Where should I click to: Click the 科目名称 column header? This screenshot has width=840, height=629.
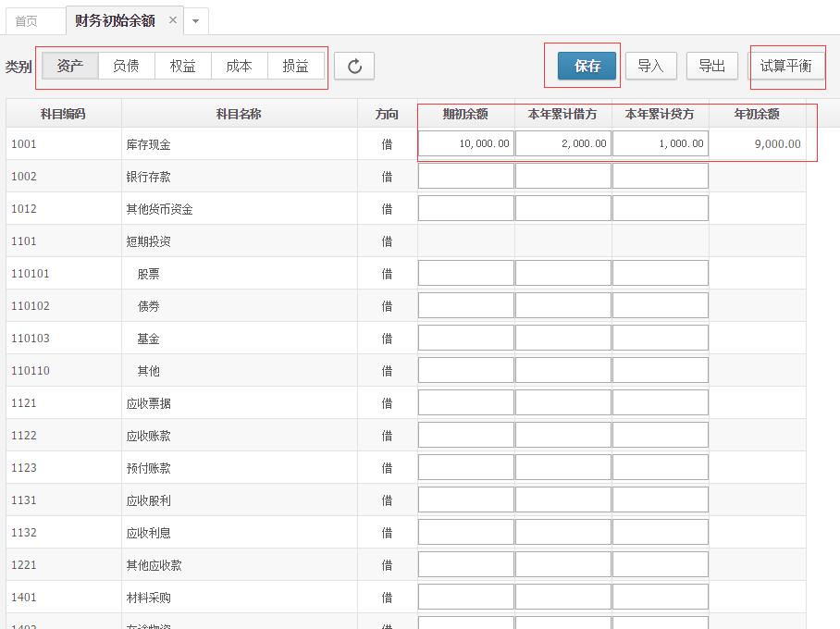click(239, 114)
